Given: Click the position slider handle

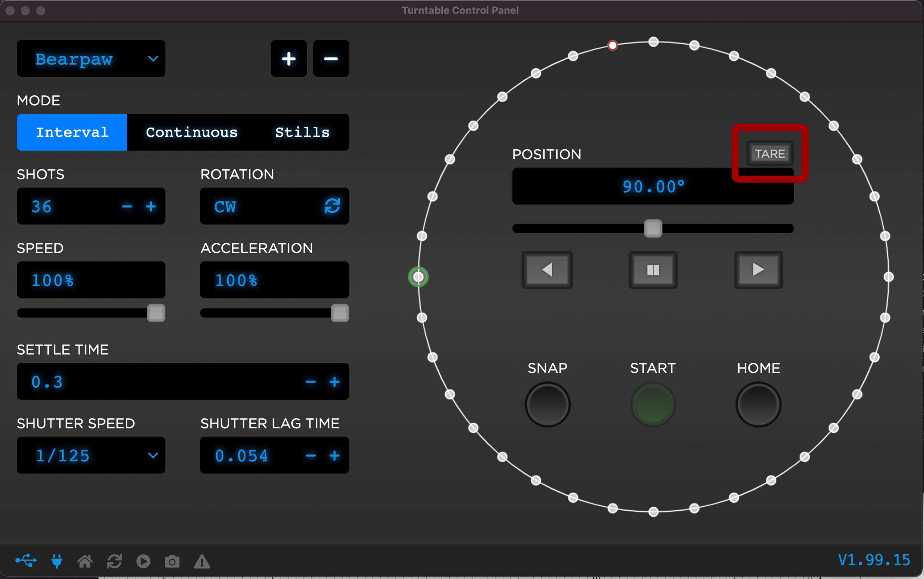Looking at the screenshot, I should (x=653, y=229).
